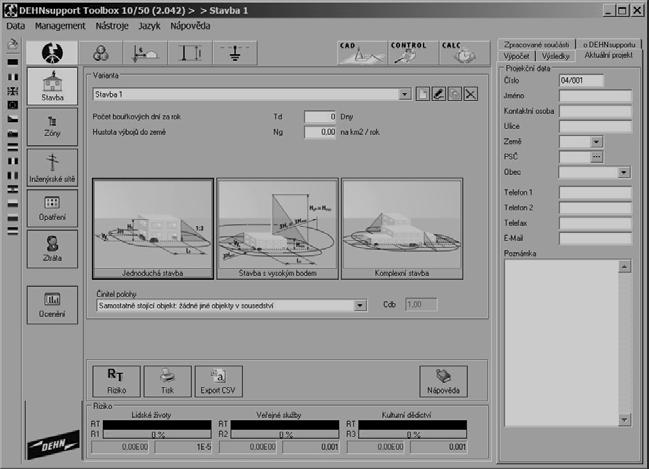Open the Management menu
Image resolution: width=649 pixels, height=469 pixels.
[60, 26]
